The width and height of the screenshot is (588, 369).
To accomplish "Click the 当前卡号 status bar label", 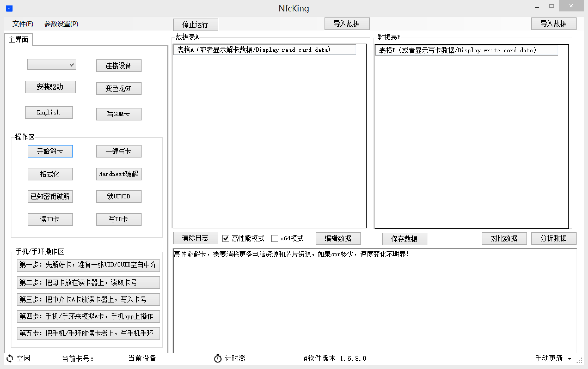I will coord(78,359).
